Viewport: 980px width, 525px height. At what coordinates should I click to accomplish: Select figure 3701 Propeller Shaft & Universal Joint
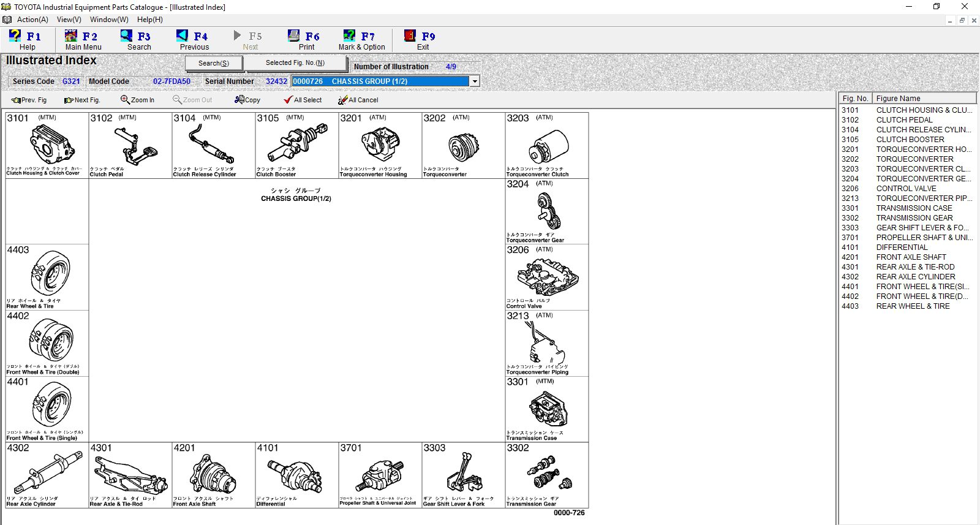point(380,475)
